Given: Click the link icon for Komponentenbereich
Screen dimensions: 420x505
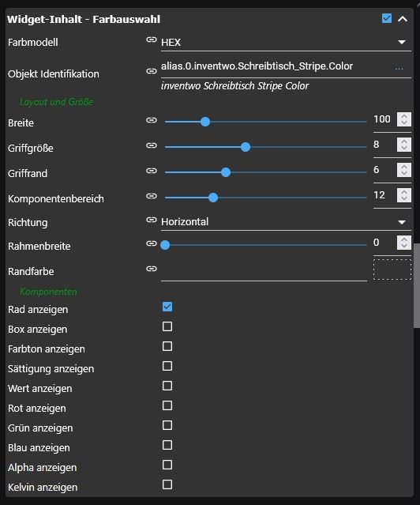Looking at the screenshot, I should tap(152, 196).
